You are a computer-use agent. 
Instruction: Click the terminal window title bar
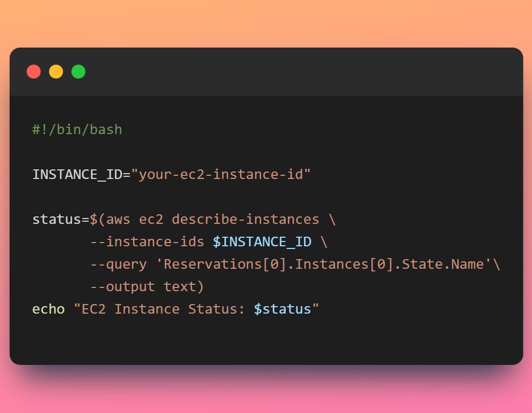click(267, 71)
